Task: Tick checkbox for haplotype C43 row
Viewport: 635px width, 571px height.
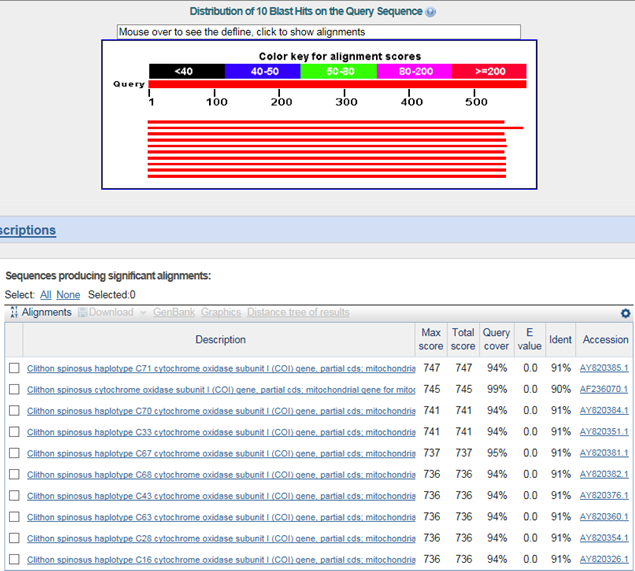Action: point(14,495)
